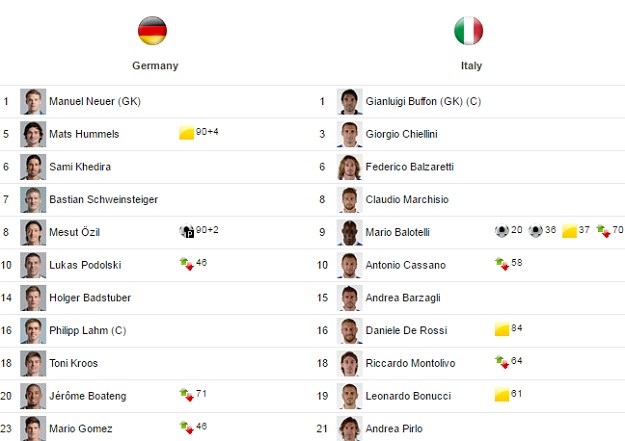Click Balotelli's 20th minute goal icon
Viewport: 625px width, 441px height.
click(x=502, y=231)
